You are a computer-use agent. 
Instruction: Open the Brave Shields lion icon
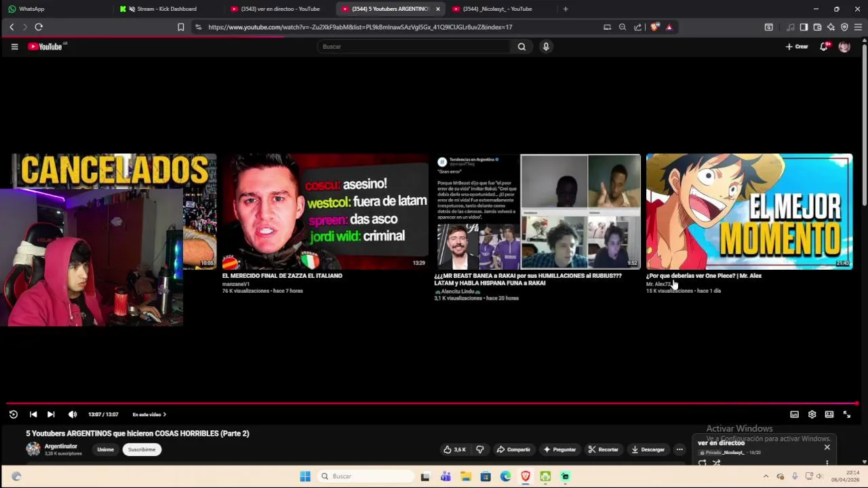click(x=654, y=27)
